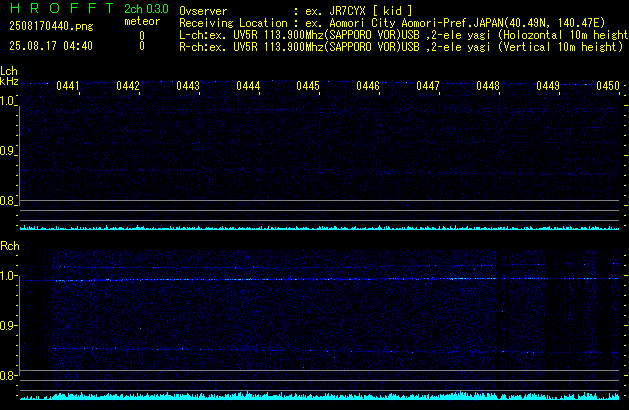Click the Lch cyan signal level graph

(x=319, y=227)
